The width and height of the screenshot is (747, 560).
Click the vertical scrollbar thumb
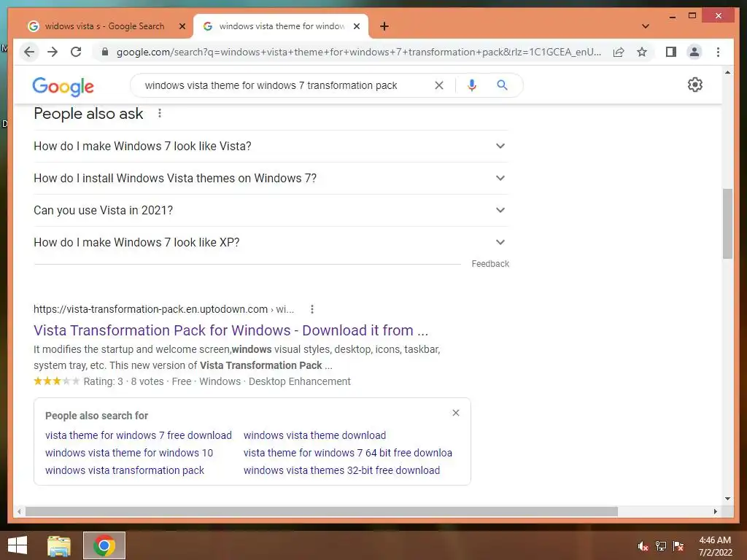click(727, 224)
